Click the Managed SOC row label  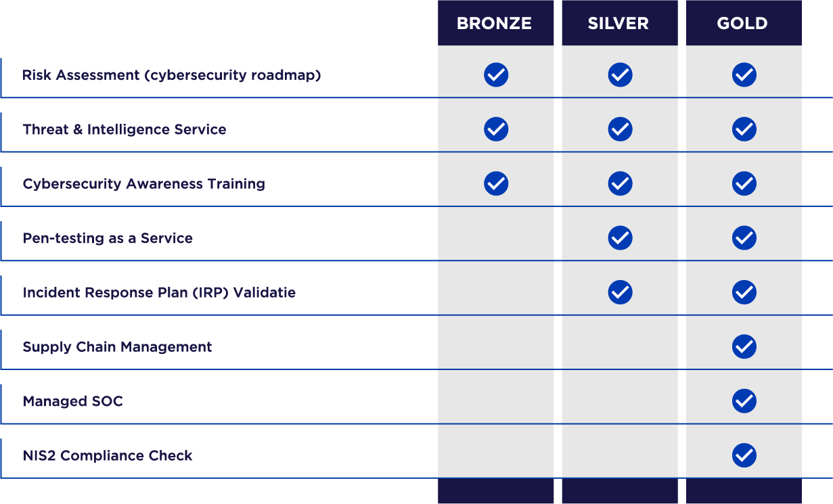pyautogui.click(x=73, y=401)
